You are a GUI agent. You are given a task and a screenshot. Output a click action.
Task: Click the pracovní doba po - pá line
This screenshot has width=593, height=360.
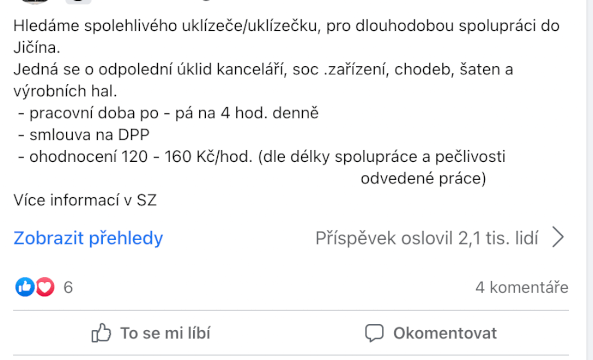(x=168, y=113)
